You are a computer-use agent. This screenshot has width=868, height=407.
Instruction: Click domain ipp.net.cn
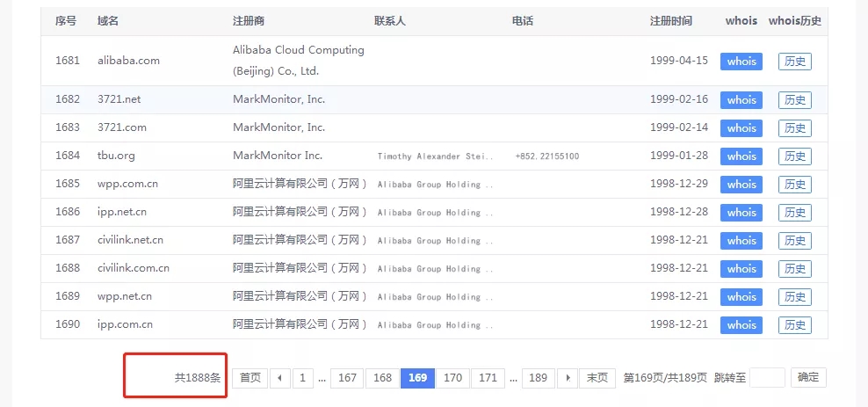click(122, 212)
